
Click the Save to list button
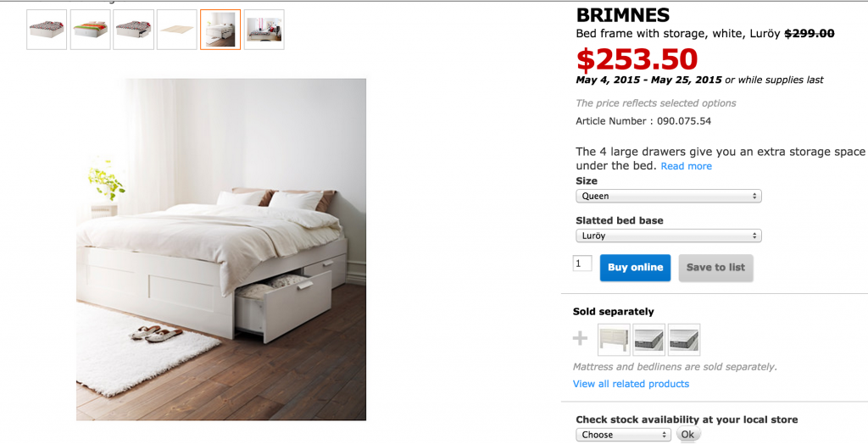pos(715,268)
